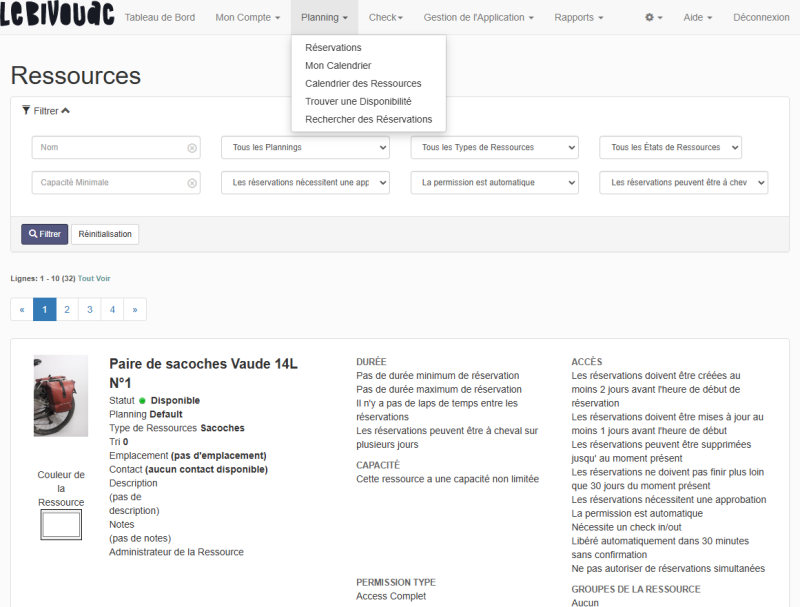
Task: Choose Trouver une Disponibilité from Planning menu
Action: coord(358,101)
